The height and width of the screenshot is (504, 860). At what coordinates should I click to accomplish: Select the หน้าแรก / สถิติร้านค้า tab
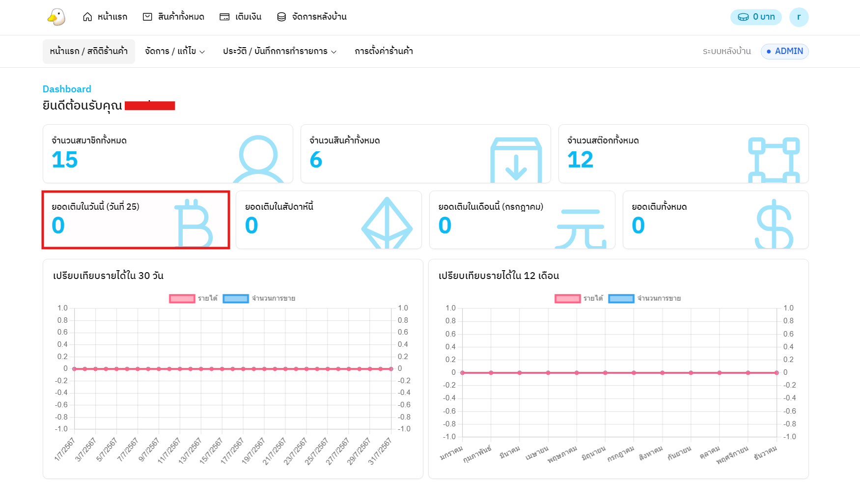point(89,51)
